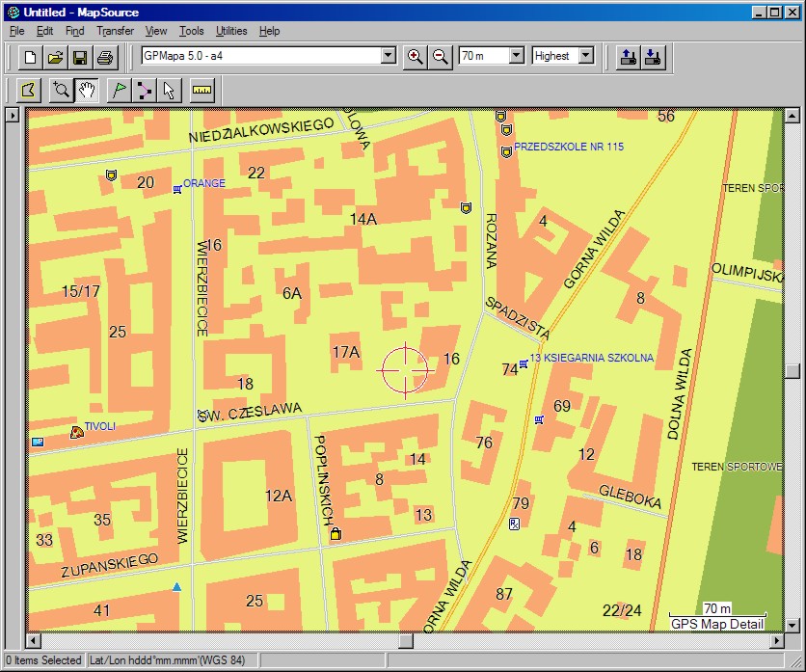Image resolution: width=806 pixels, height=672 pixels.
Task: Zoom out using the magnifier minus icon
Action: click(x=441, y=56)
